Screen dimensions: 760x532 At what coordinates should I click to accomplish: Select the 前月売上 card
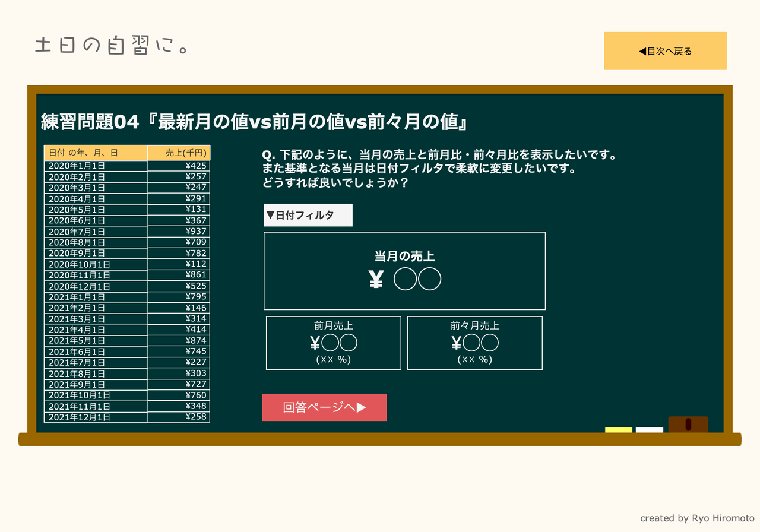point(334,343)
